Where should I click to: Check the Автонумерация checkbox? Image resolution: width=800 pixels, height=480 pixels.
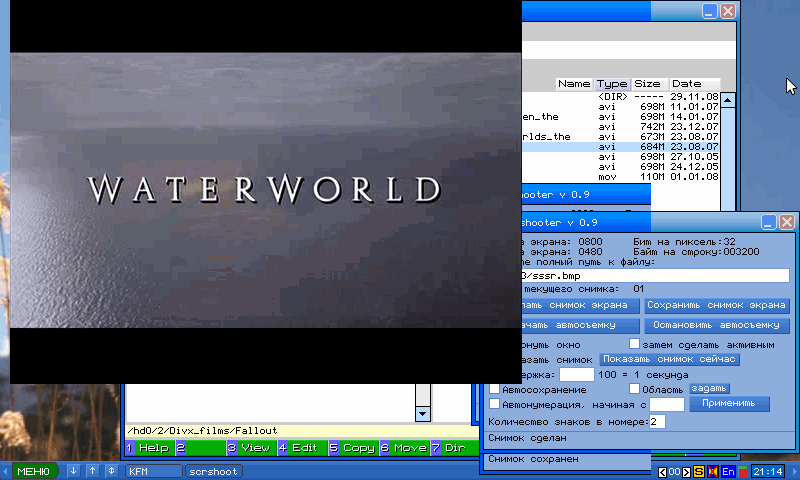(x=495, y=404)
